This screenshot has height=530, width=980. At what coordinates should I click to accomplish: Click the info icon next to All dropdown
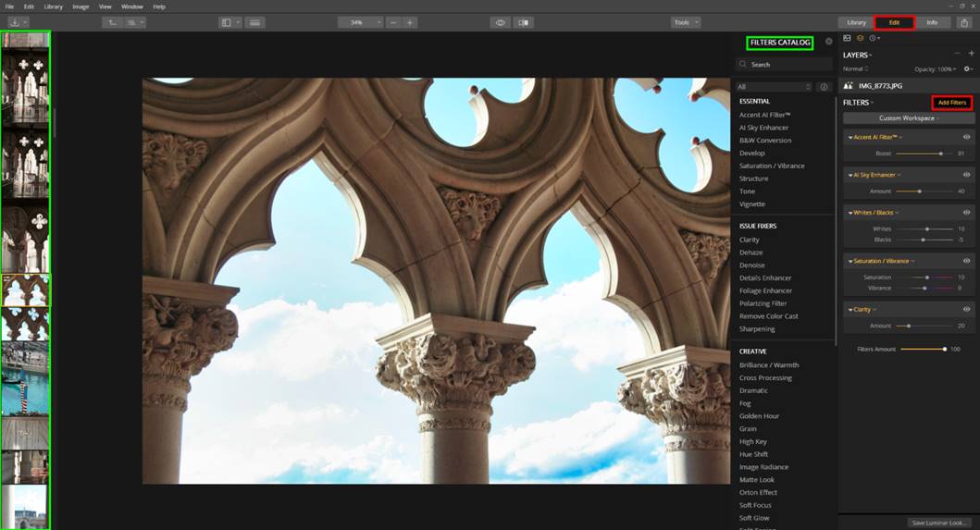824,87
